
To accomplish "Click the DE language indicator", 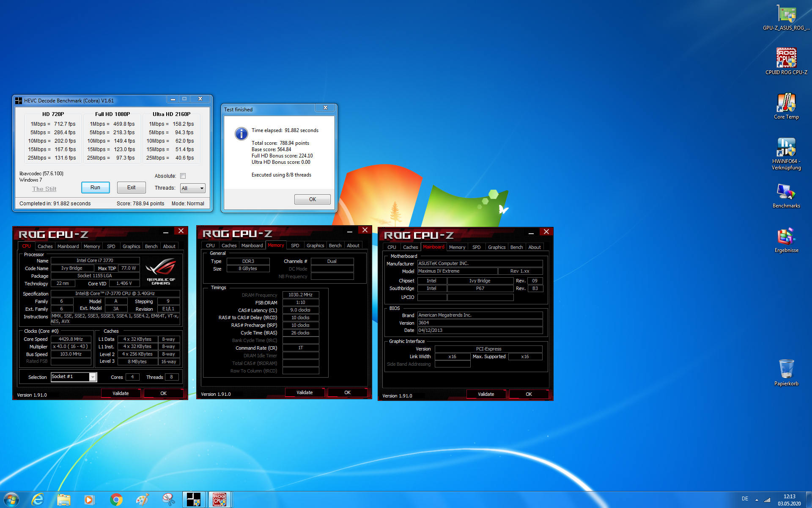I will click(745, 499).
